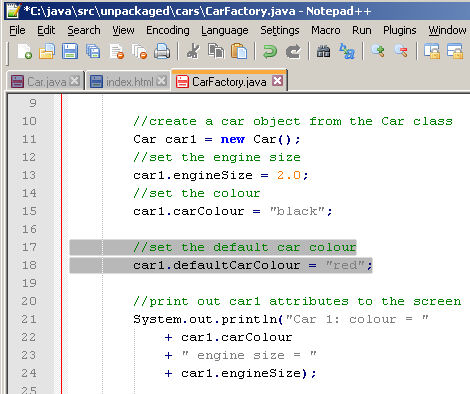Viewport: 470px width, 394px height.
Task: Close the index.html tab
Action: (x=162, y=81)
